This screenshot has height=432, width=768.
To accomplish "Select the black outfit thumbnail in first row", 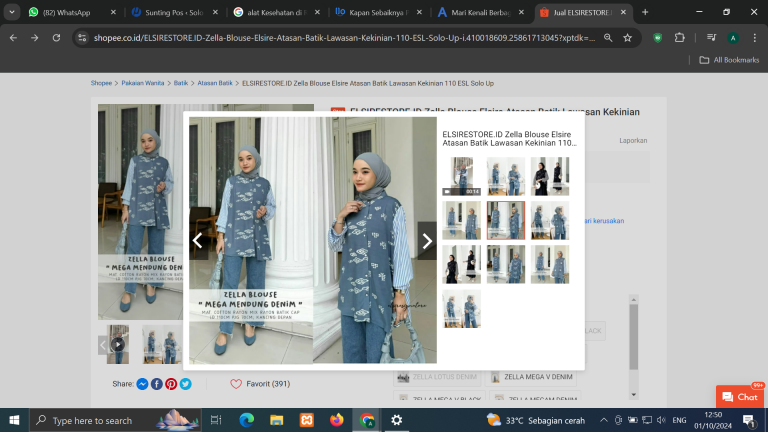I will 550,176.
